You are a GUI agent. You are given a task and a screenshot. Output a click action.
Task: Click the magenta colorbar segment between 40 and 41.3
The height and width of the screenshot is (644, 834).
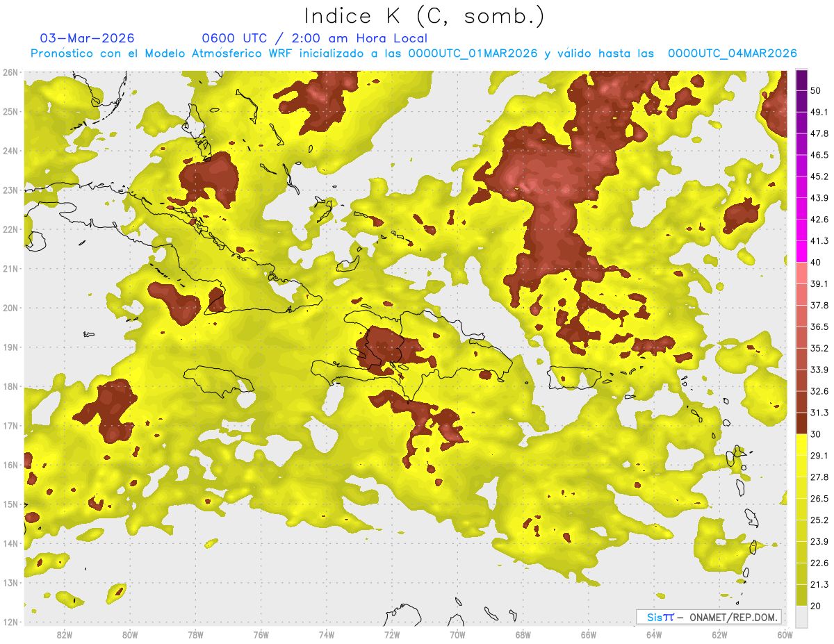801,251
